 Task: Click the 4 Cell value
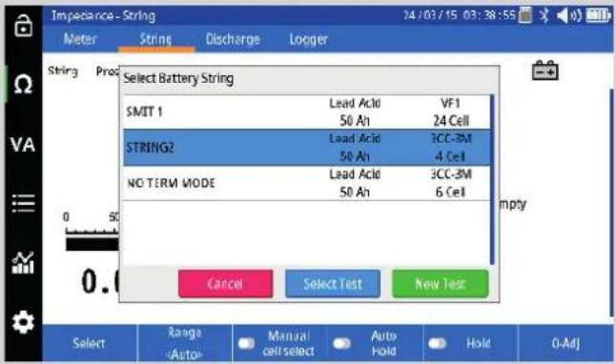[450, 156]
